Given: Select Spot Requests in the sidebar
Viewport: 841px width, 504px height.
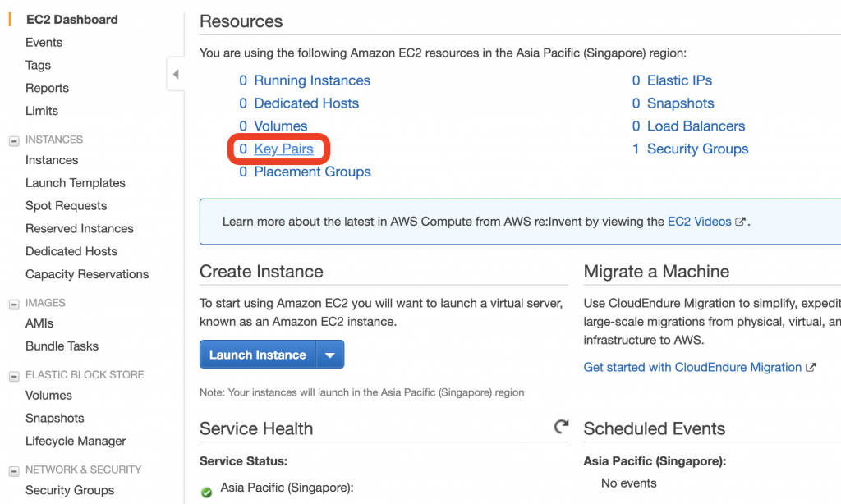Looking at the screenshot, I should (x=66, y=206).
